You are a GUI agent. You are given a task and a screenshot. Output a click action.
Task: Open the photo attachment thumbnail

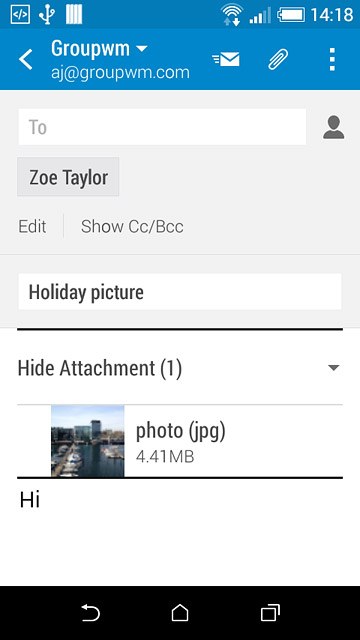[x=87, y=441]
